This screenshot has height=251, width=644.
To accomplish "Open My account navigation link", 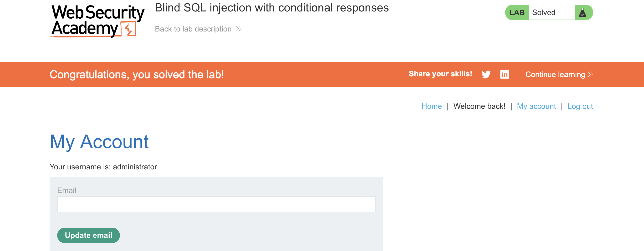I will tap(536, 106).
